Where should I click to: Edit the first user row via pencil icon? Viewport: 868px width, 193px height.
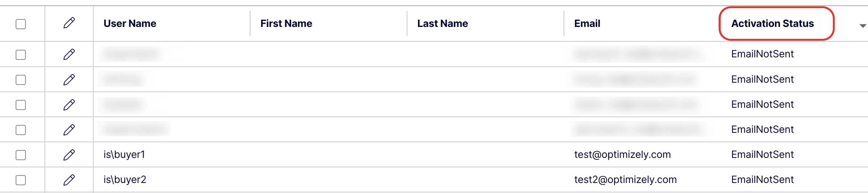click(69, 55)
